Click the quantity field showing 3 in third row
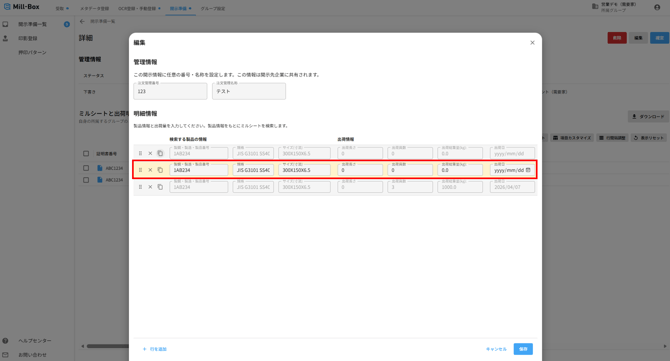Image resolution: width=670 pixels, height=361 pixels. (x=410, y=187)
